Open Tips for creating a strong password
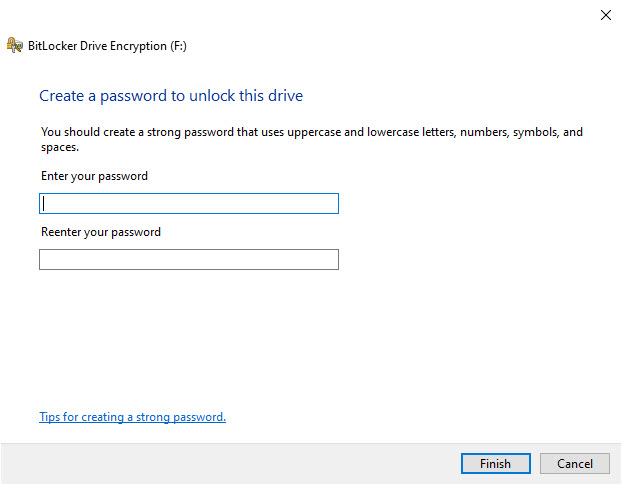 point(132,417)
